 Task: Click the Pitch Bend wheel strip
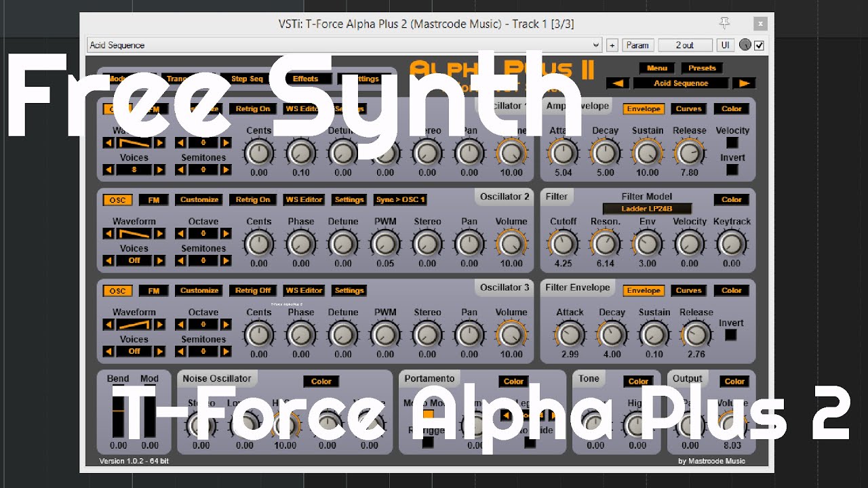click(119, 412)
